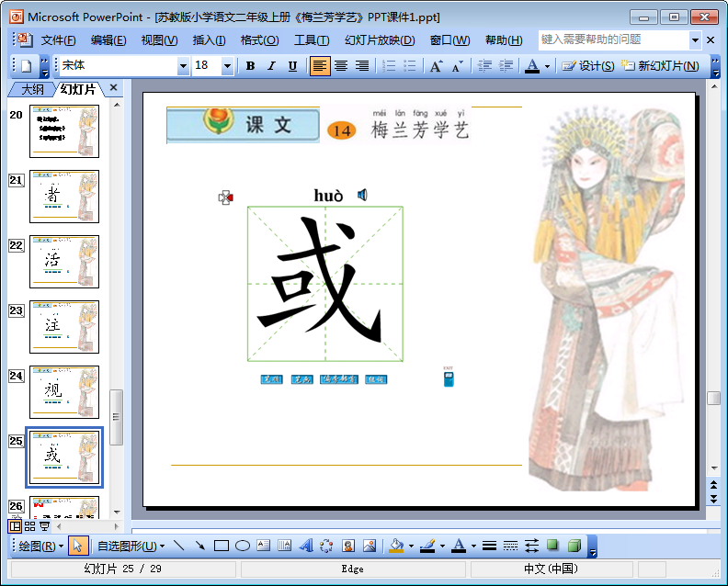This screenshot has height=586, width=728.
Task: Open 自选图形(U) AutoShapes menu
Action: (131, 547)
